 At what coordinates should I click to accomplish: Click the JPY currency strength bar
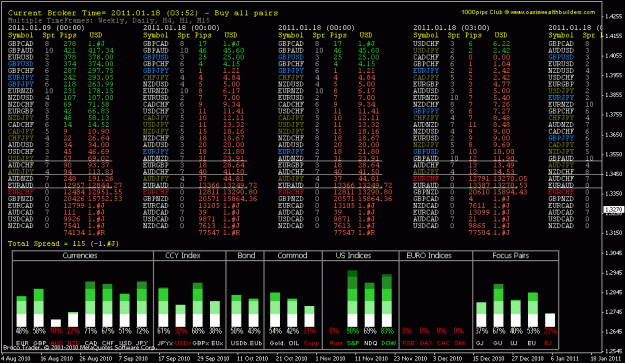click(x=142, y=304)
